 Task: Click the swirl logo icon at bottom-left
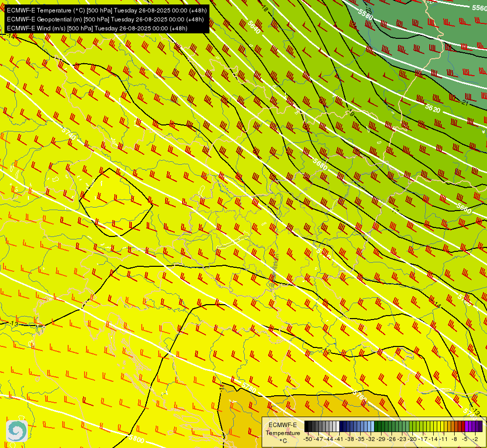pos(17,431)
